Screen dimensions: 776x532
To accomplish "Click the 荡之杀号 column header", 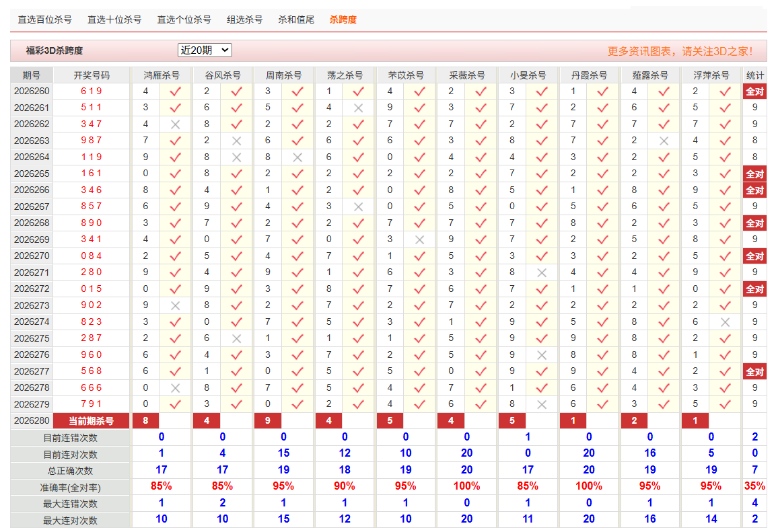I will 345,75.
